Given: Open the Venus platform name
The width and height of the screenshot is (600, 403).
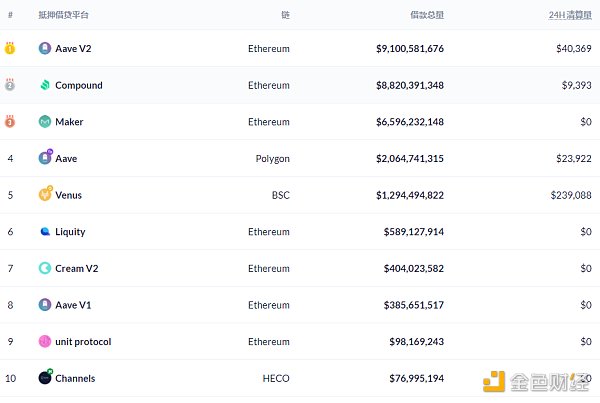Looking at the screenshot, I should 68,195.
